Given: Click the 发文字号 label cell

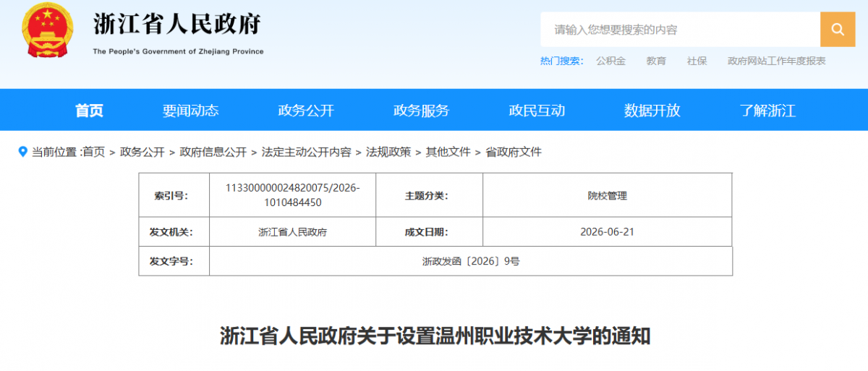Looking at the screenshot, I should 174,261.
